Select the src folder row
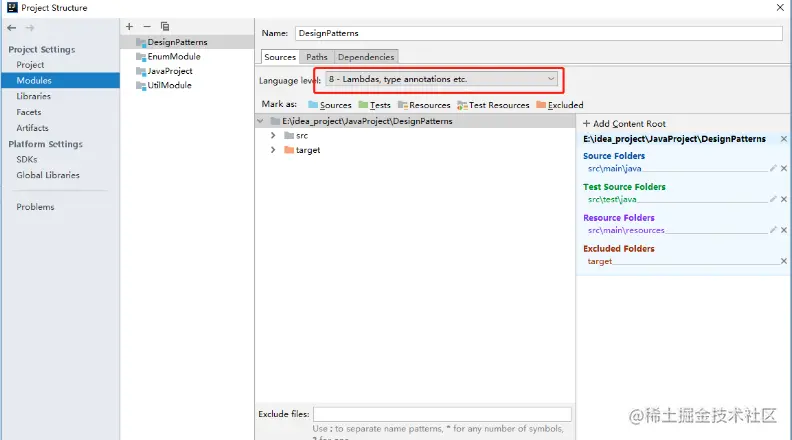Viewport: 792px width, 440px height. pyautogui.click(x=415, y=135)
